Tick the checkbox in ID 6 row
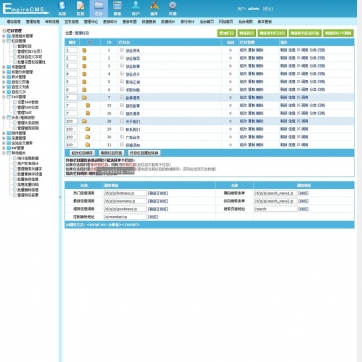The width and height of the screenshot is (362, 362). point(122,89)
